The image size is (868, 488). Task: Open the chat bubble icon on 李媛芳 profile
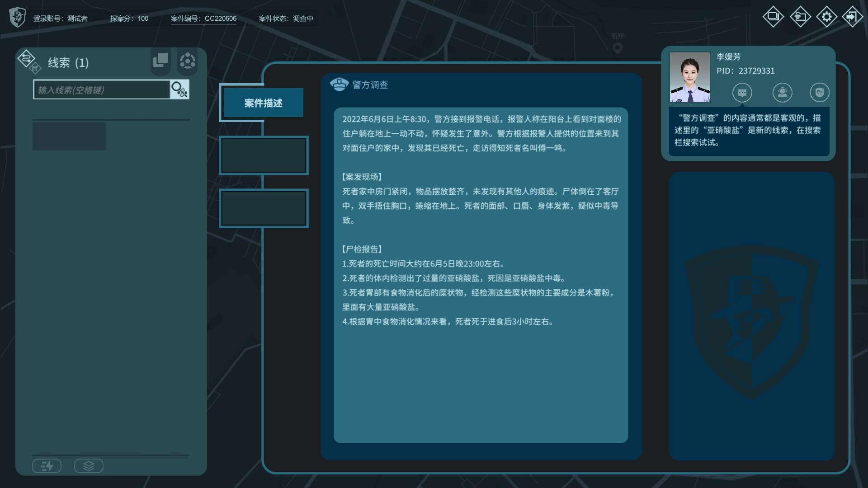(742, 93)
